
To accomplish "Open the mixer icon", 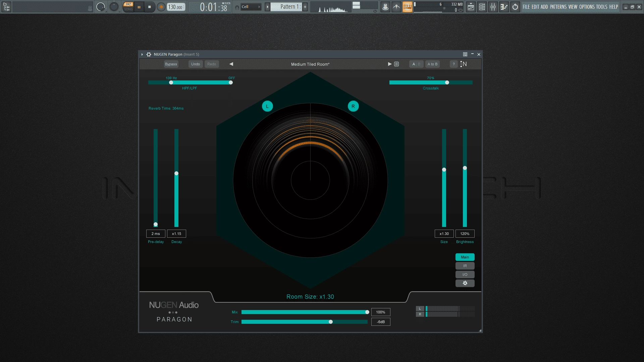I will [x=493, y=7].
